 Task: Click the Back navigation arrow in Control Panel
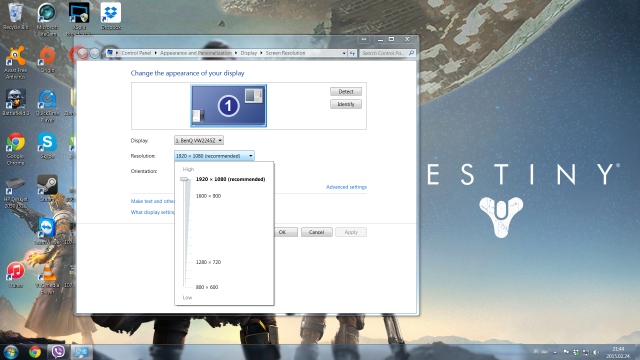82,53
